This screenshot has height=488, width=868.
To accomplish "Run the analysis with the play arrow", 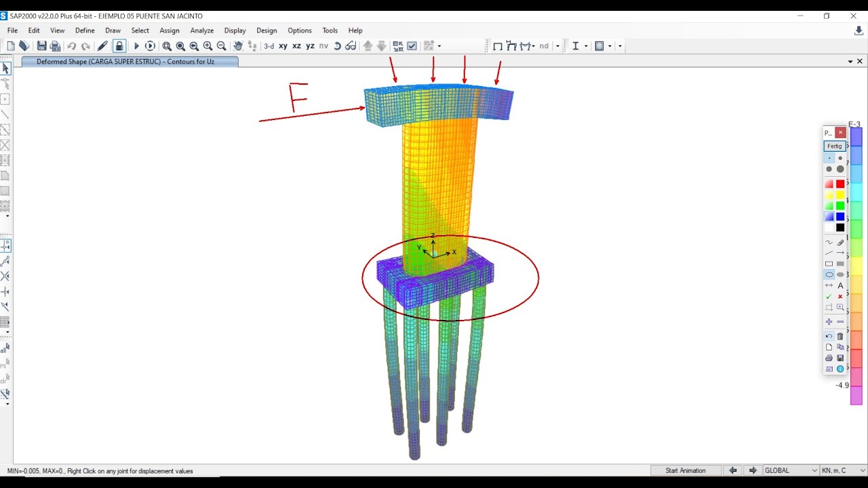I will pyautogui.click(x=136, y=46).
